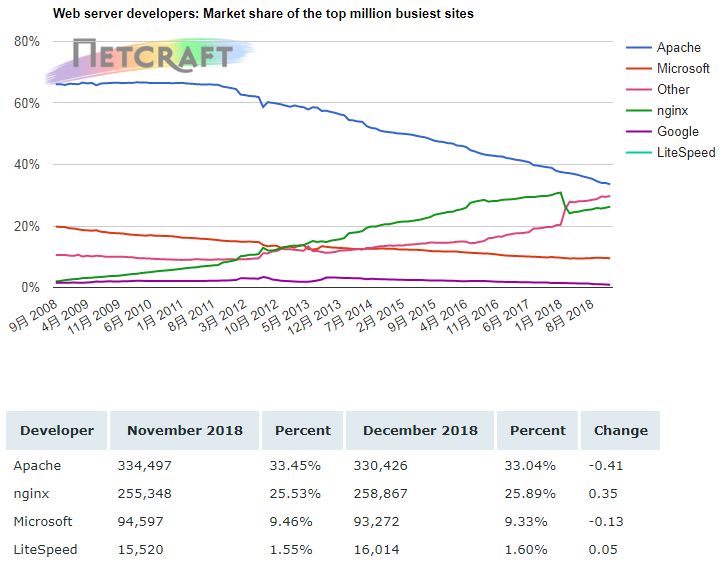
Task: Select the Microsoft legend entry
Action: [x=668, y=69]
